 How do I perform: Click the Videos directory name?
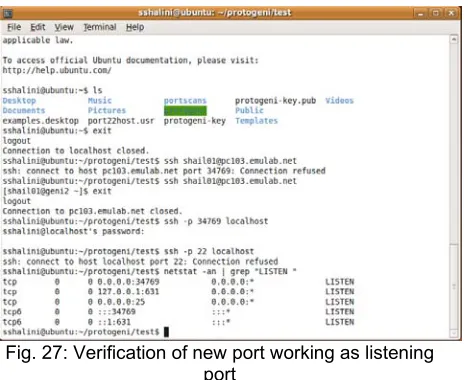[x=339, y=100]
